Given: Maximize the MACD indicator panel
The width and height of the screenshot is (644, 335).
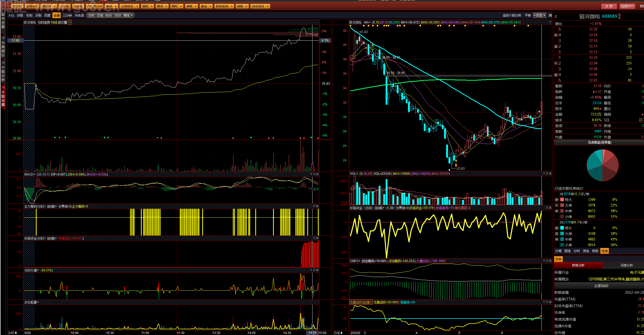Looking at the screenshot, I should click(x=314, y=174).
